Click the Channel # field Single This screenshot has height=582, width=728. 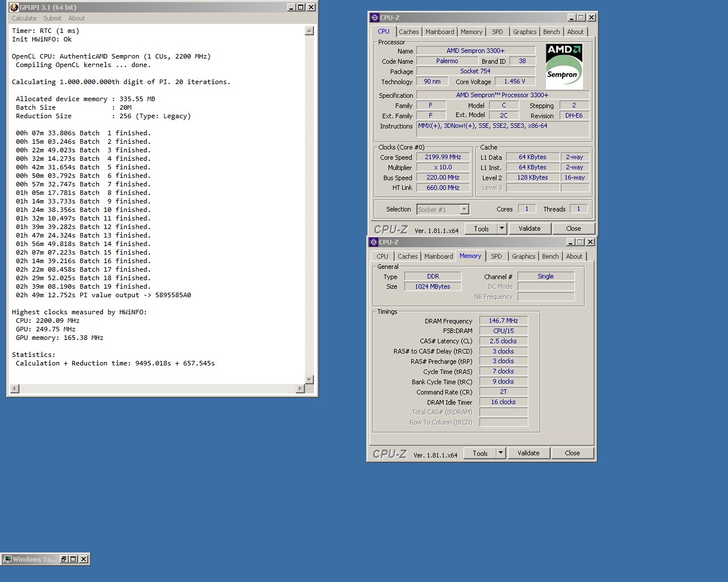(545, 276)
